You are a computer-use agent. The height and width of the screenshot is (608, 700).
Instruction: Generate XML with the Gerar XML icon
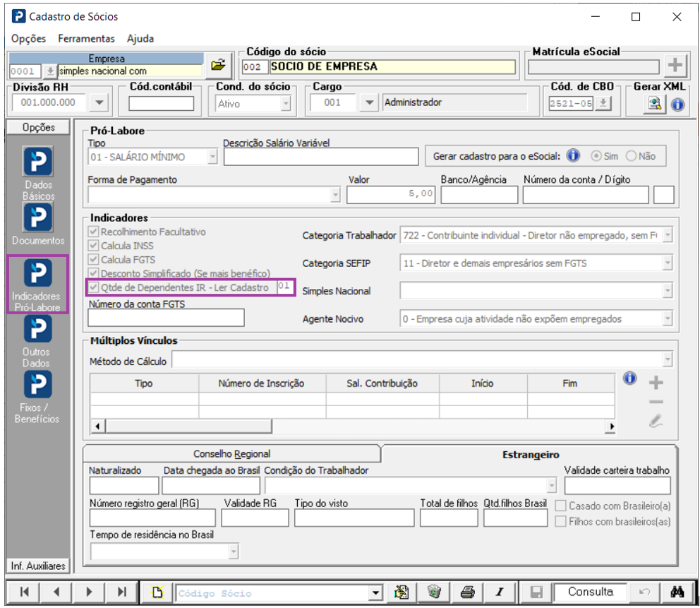654,104
